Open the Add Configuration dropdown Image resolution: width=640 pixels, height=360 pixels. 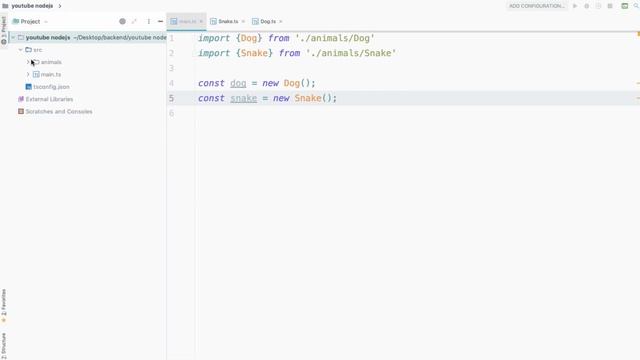tap(537, 6)
